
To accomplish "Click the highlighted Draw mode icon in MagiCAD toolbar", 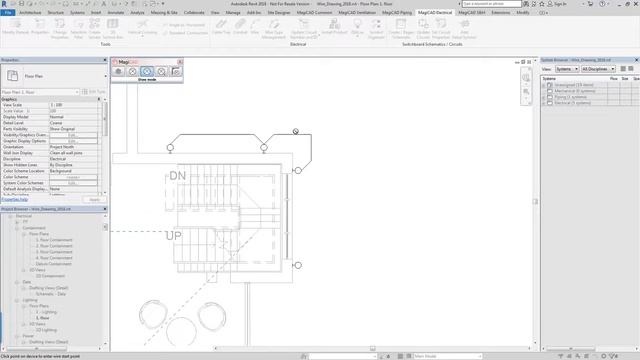I will coord(147,71).
